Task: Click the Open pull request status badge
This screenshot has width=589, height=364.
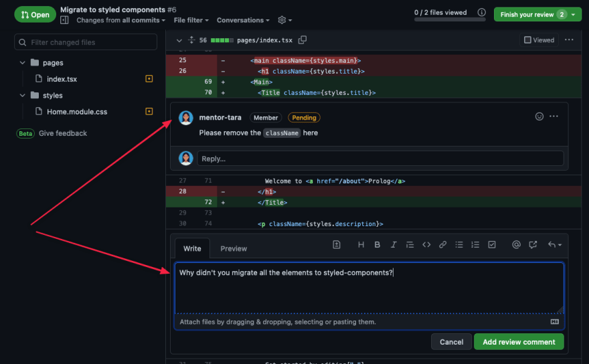Action: (35, 15)
